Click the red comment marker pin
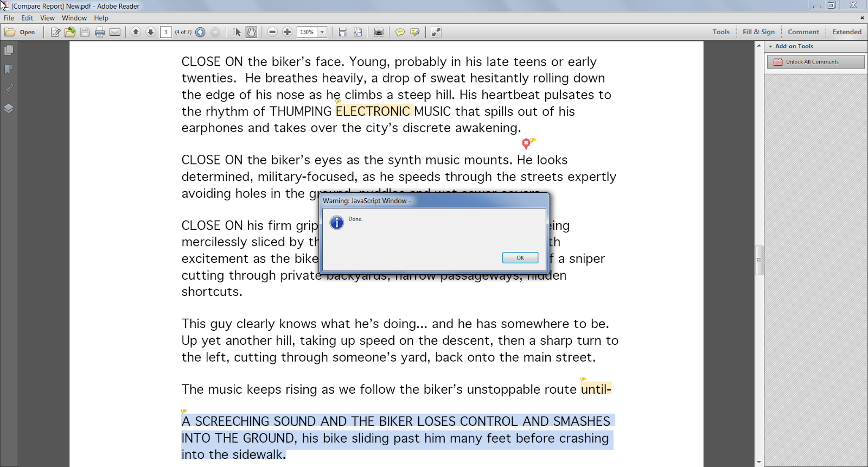The height and width of the screenshot is (467, 868). pos(526,144)
